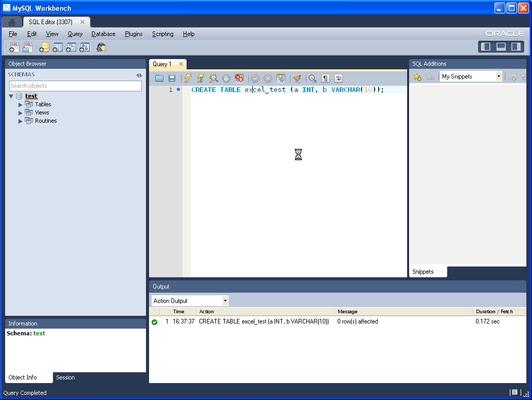Refresh the schemas list
532x400 pixels.
[x=139, y=75]
